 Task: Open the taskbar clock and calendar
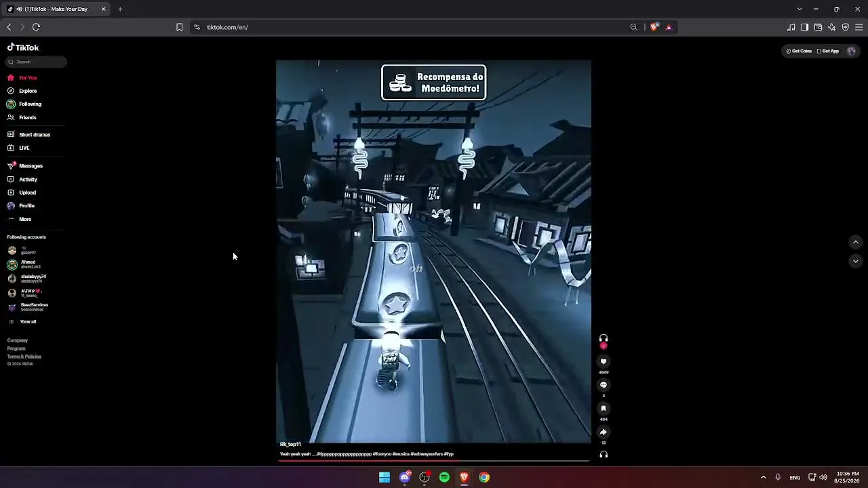coord(848,477)
